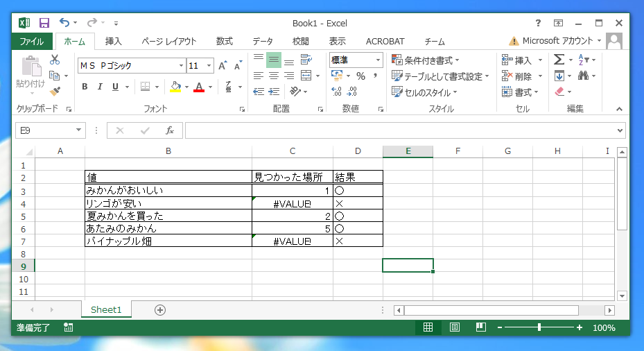Click the Accounting Number Format icon

pos(337,76)
